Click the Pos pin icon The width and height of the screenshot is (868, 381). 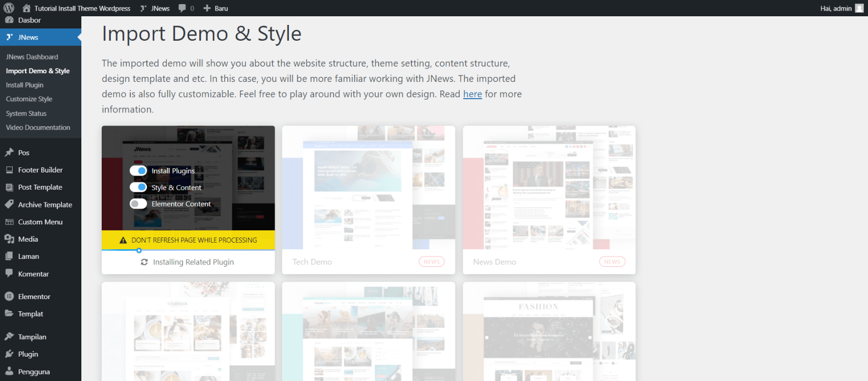point(9,152)
